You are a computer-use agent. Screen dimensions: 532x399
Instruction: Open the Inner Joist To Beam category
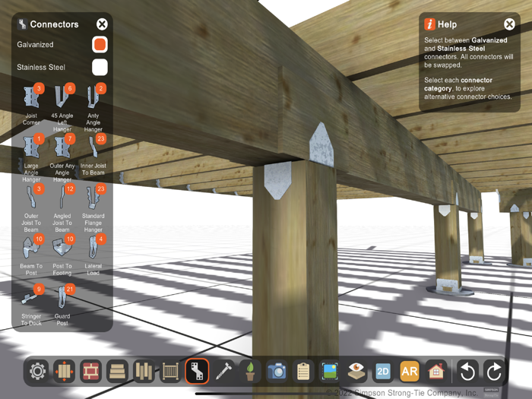(93, 155)
